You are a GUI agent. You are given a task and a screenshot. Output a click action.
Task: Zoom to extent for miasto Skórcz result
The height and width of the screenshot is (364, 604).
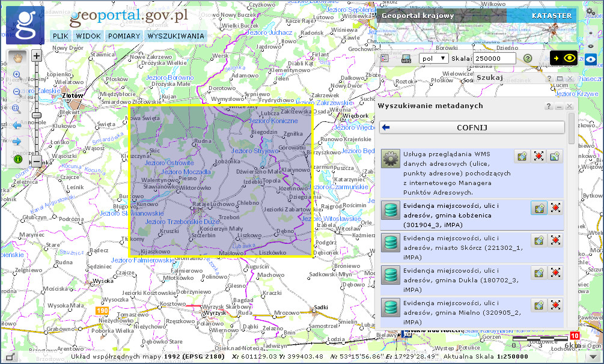point(555,240)
